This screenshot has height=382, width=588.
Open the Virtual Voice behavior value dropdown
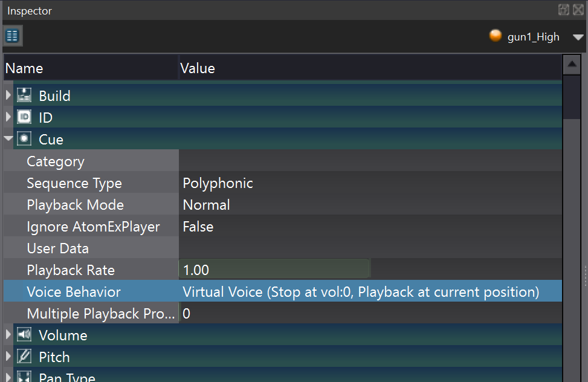click(x=370, y=292)
